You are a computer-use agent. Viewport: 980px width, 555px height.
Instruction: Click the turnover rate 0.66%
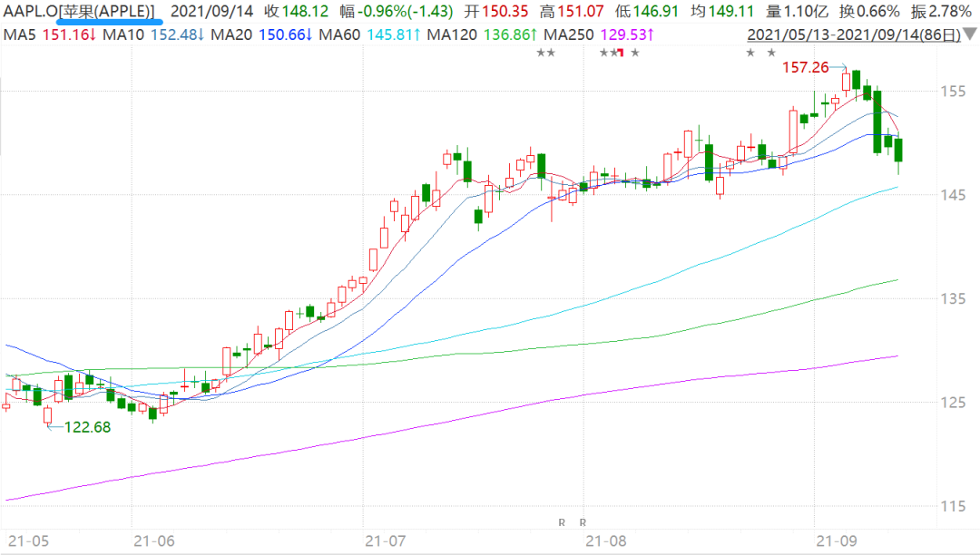(878, 11)
